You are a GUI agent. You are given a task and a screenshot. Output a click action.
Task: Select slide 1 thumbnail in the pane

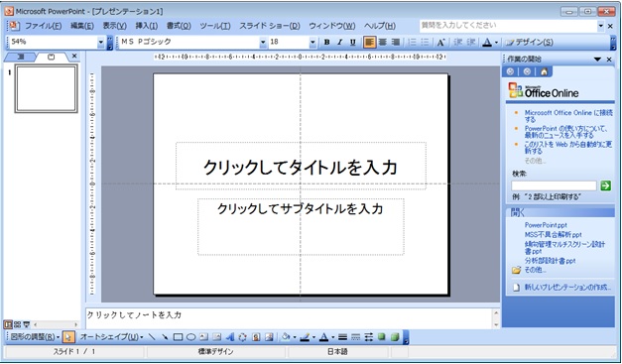(x=47, y=89)
